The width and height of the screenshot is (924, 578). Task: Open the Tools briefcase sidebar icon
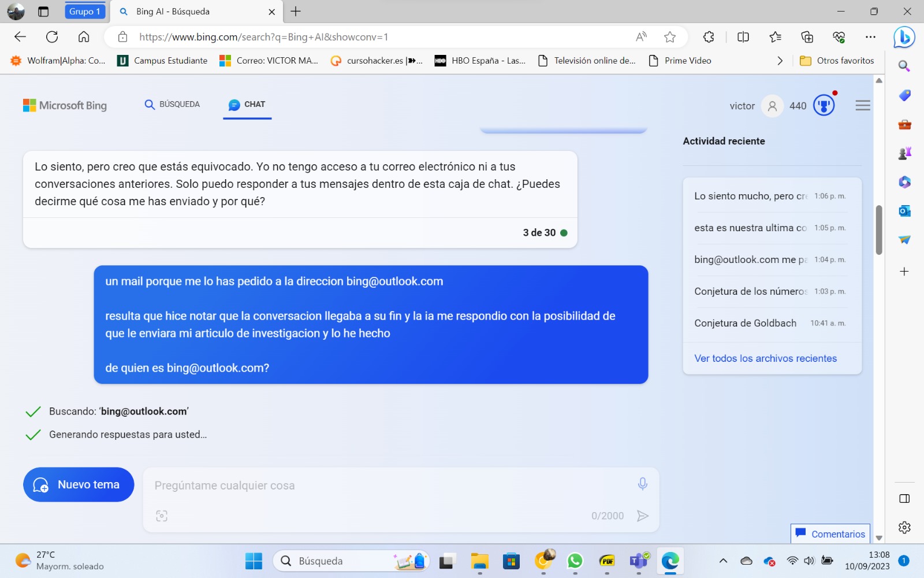coord(904,124)
